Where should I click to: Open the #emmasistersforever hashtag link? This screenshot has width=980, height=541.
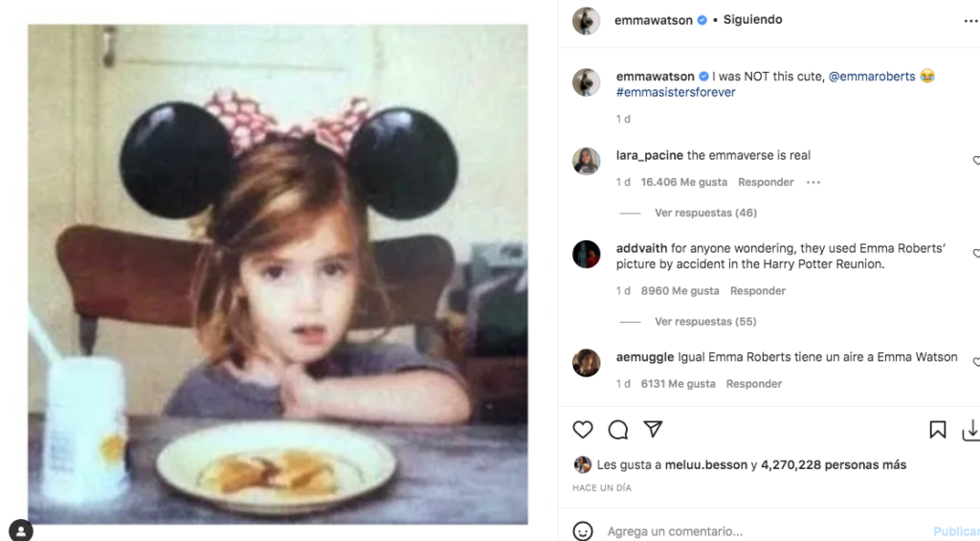(676, 93)
